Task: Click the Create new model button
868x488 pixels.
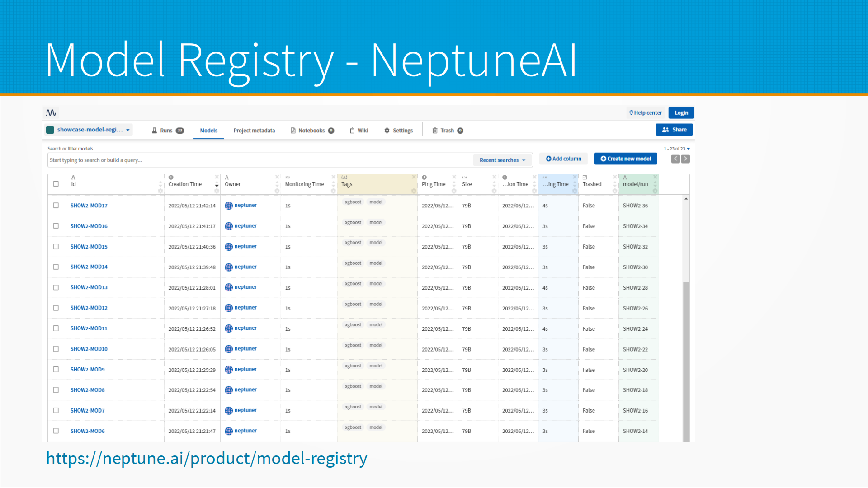Action: (626, 159)
